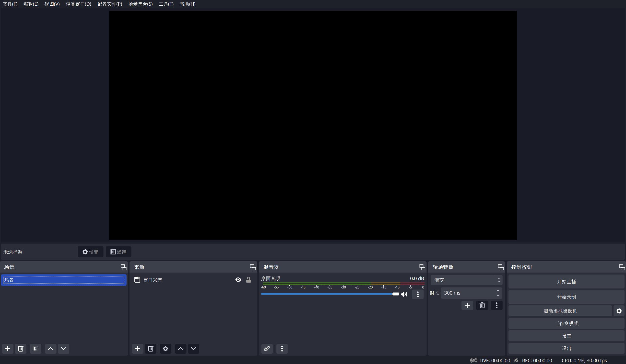
Task: Add a new source with plus icon
Action: tap(137, 349)
